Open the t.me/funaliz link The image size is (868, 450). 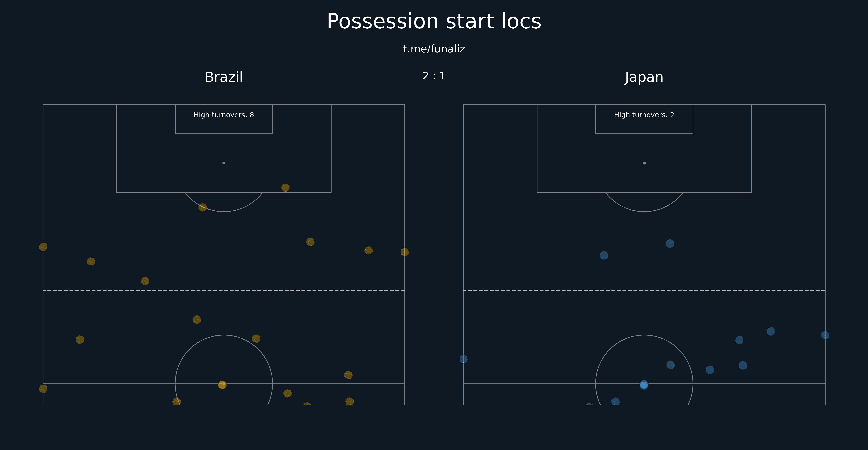[x=434, y=49]
